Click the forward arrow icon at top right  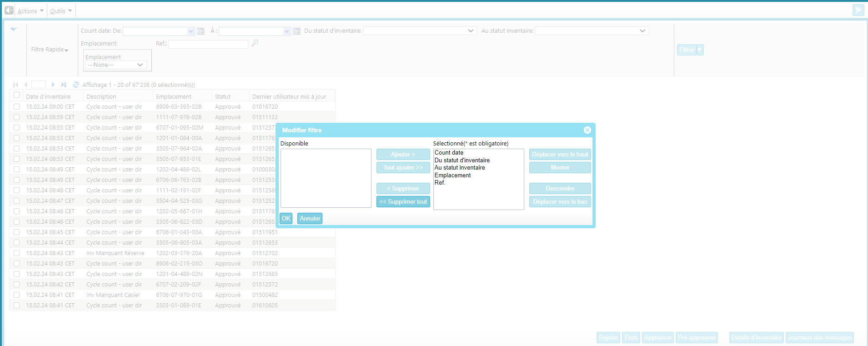click(858, 10)
